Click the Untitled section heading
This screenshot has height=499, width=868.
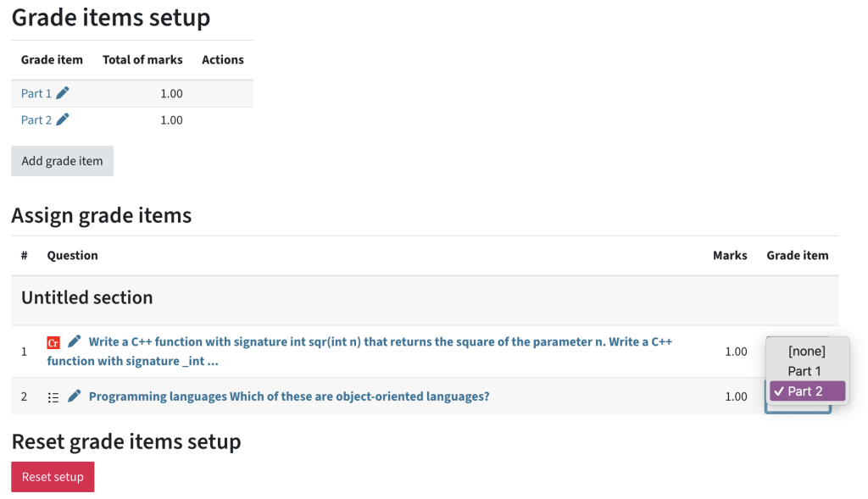pos(87,297)
